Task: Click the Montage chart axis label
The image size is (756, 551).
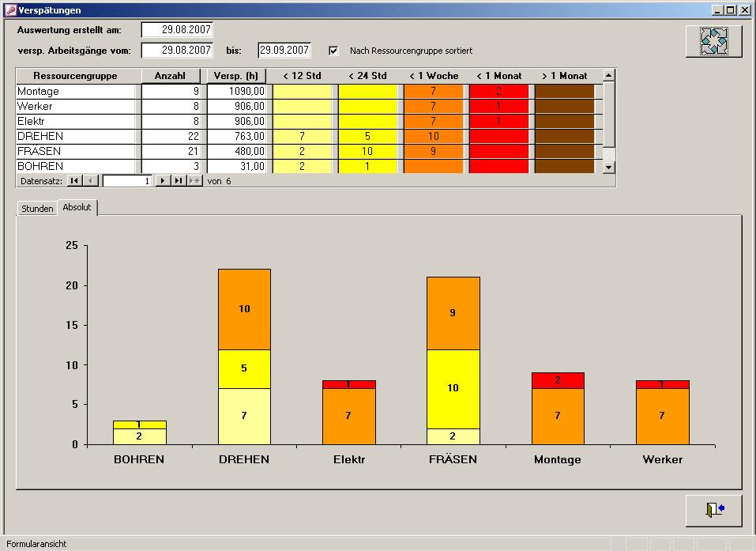Action: [x=558, y=459]
